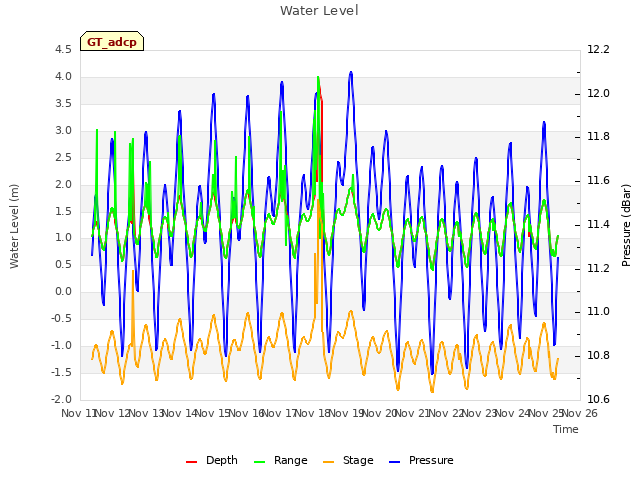640x480 pixels.
Task: Click the Nov 21 tick label
Action: point(413,413)
